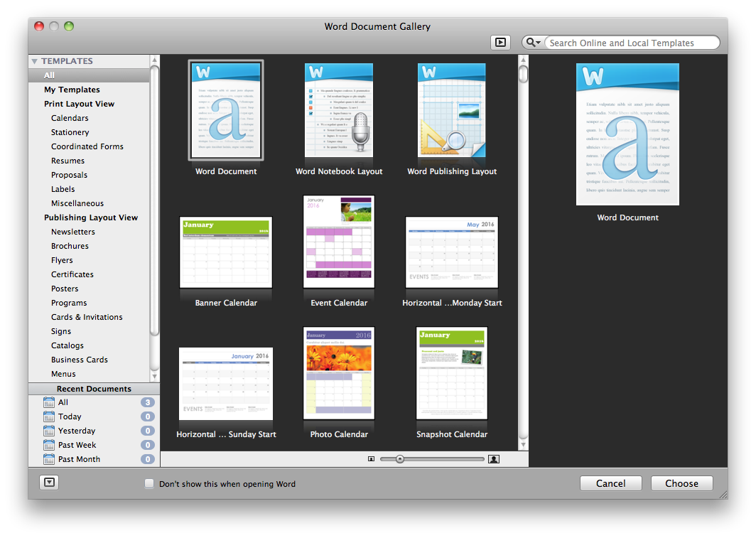Choose the Horizontal Monday Start calendar

(x=451, y=252)
